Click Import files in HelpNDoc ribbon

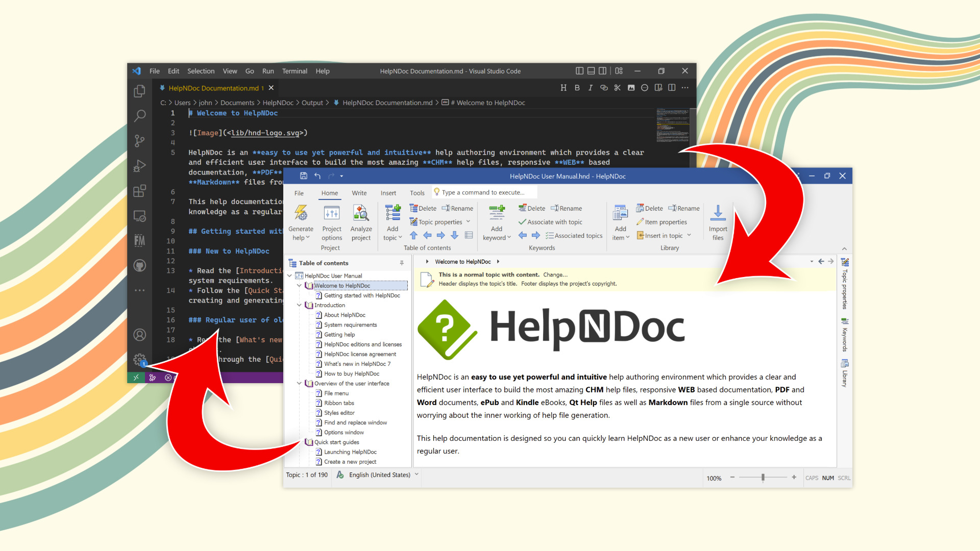(x=718, y=223)
